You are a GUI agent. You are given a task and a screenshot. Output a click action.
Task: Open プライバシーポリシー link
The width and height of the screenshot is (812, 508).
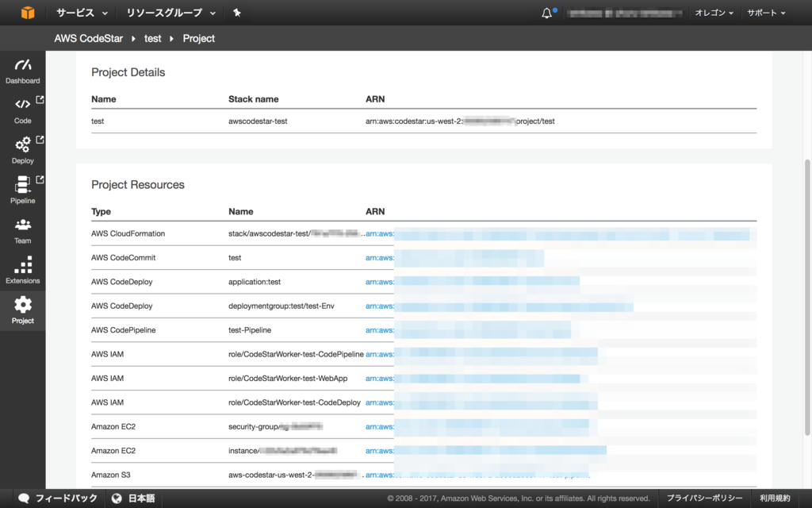coord(704,498)
